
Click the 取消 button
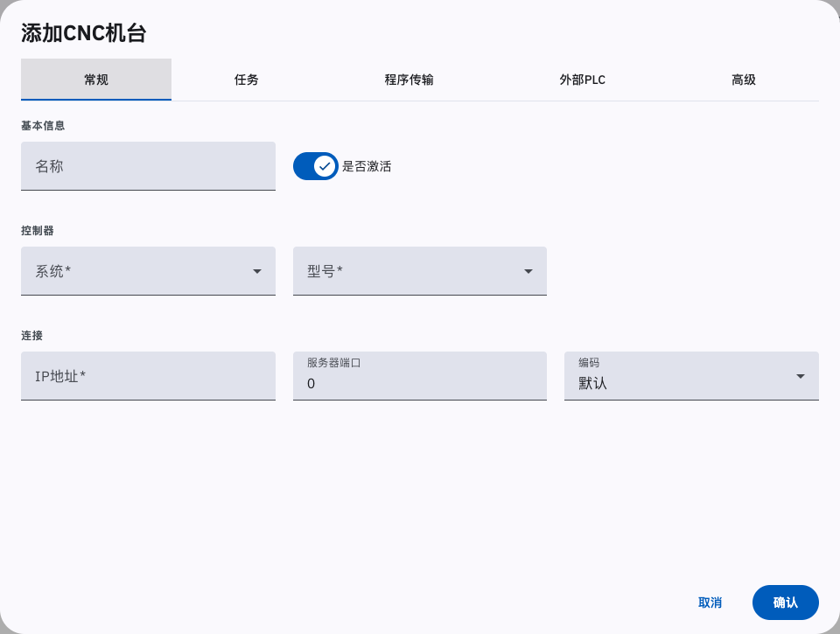[710, 603]
